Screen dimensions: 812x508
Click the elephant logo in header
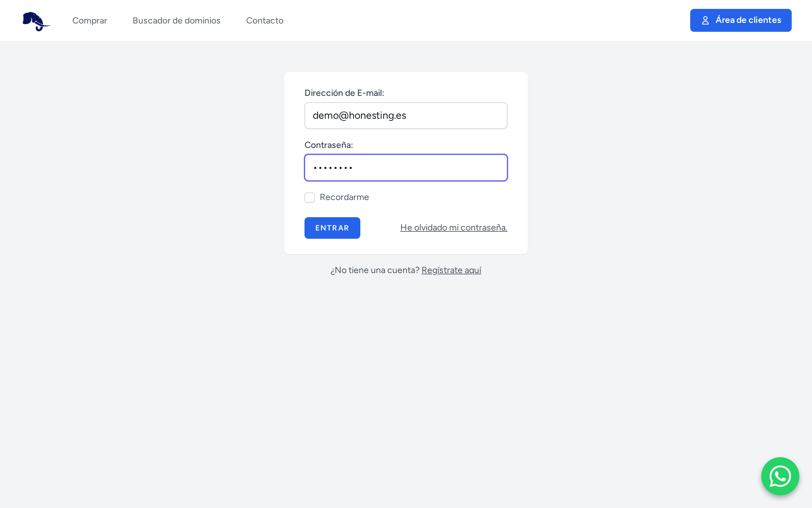[x=36, y=21]
